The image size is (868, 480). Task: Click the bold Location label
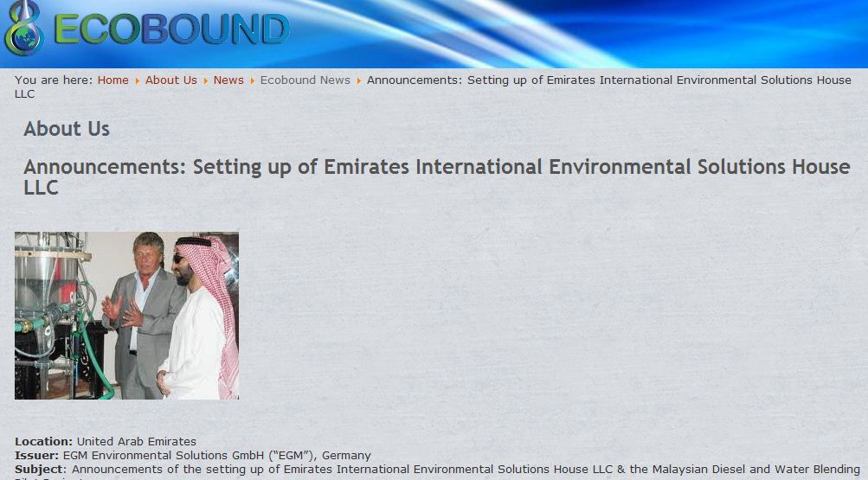pyautogui.click(x=43, y=441)
